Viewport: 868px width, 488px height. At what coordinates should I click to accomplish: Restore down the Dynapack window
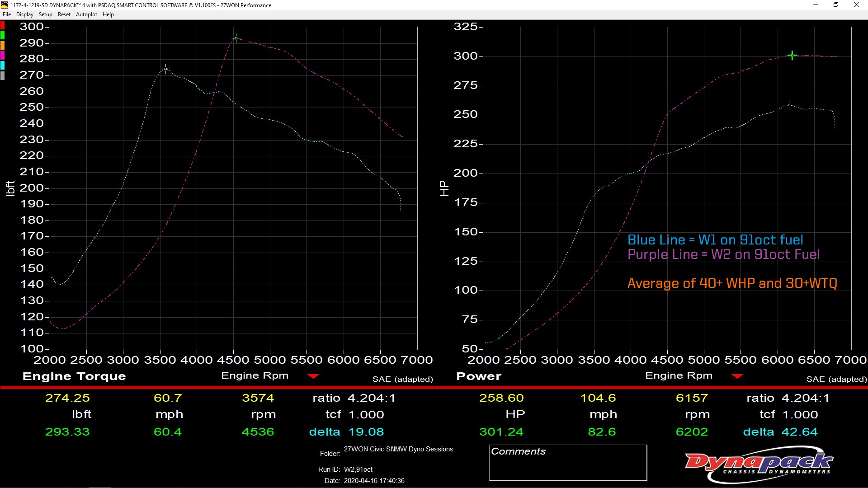tap(836, 5)
